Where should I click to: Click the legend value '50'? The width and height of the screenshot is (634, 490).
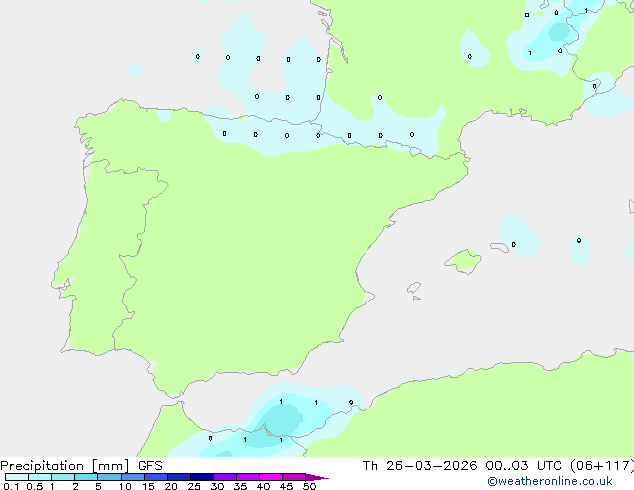point(309,486)
